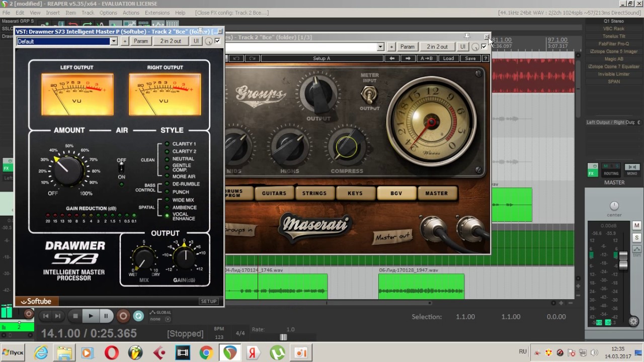644x362 pixels.
Task: Toggle Drawmer S73 bypass checkbox
Action: [217, 41]
